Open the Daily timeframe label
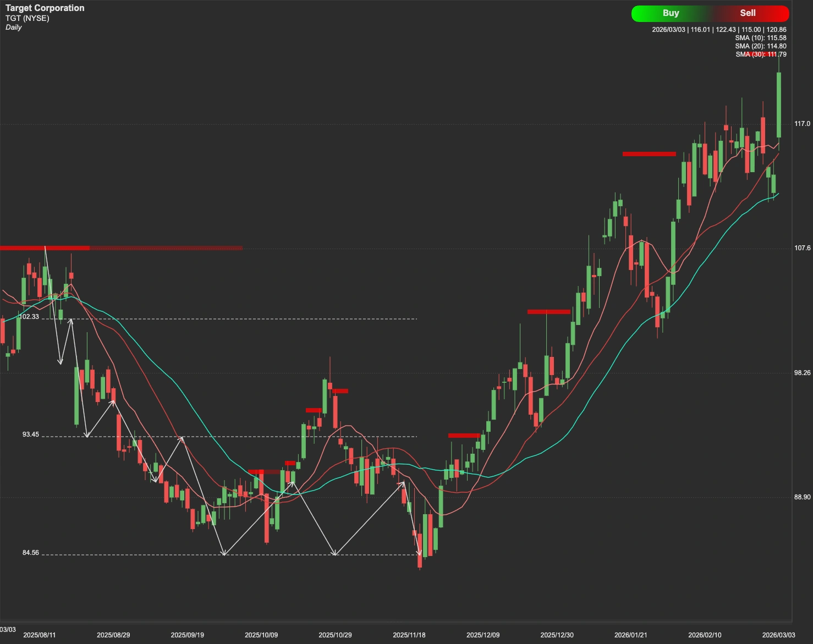813x644 pixels. coord(14,27)
